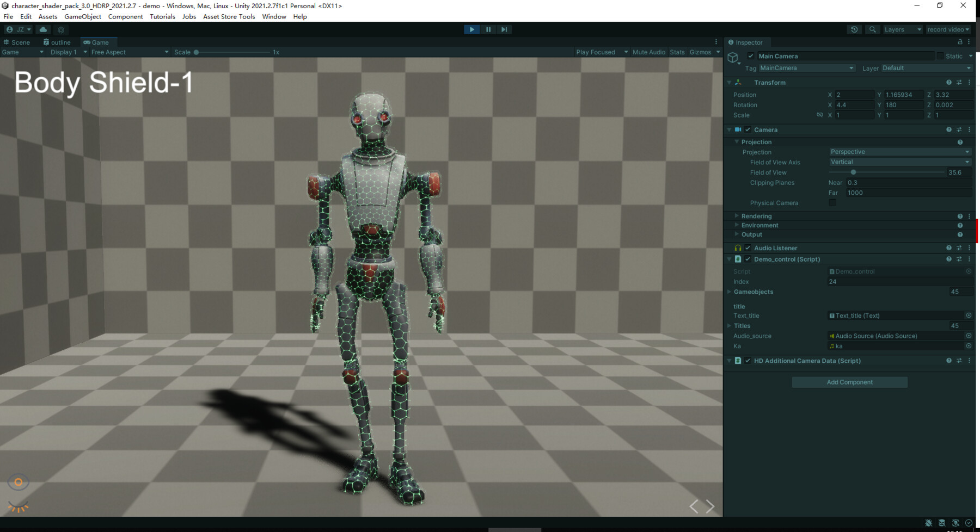Pause the game playback
This screenshot has width=980, height=532.
click(488, 29)
